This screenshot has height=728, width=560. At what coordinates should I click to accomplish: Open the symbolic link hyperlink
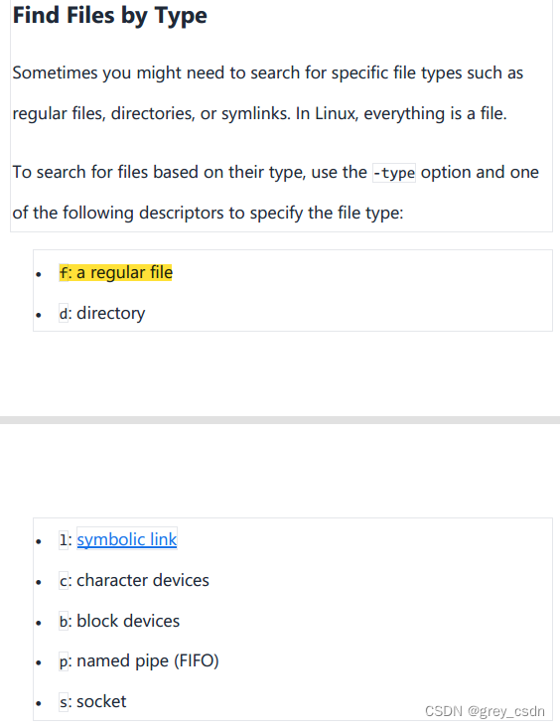tap(127, 539)
